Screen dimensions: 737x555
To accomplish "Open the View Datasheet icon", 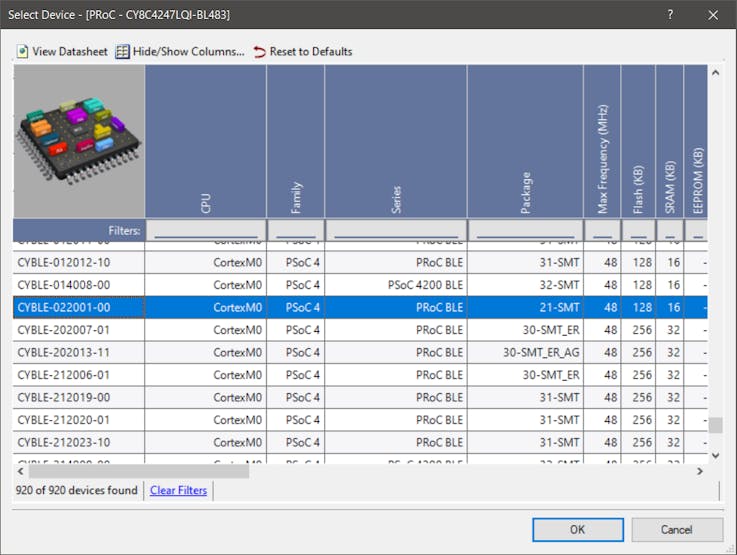I will coord(22,52).
